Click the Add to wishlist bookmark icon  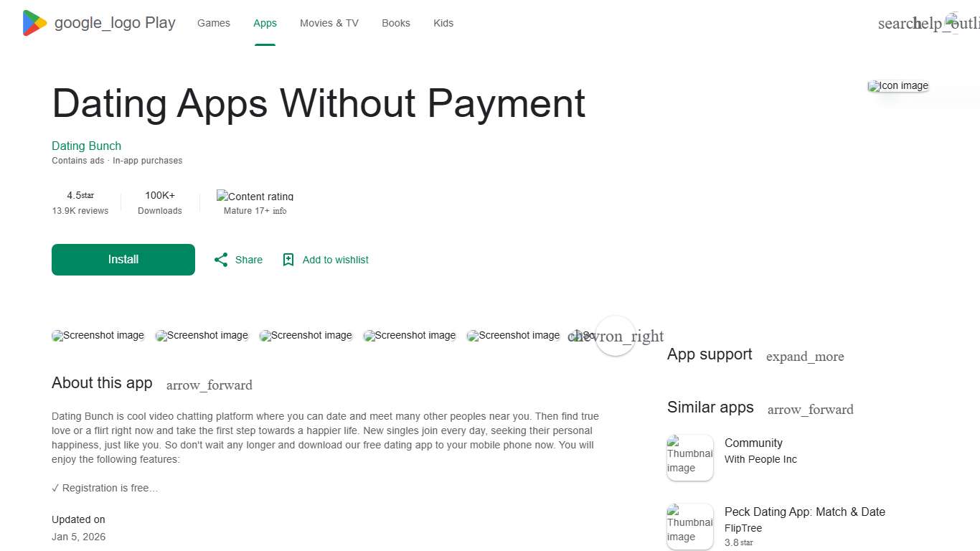click(288, 260)
